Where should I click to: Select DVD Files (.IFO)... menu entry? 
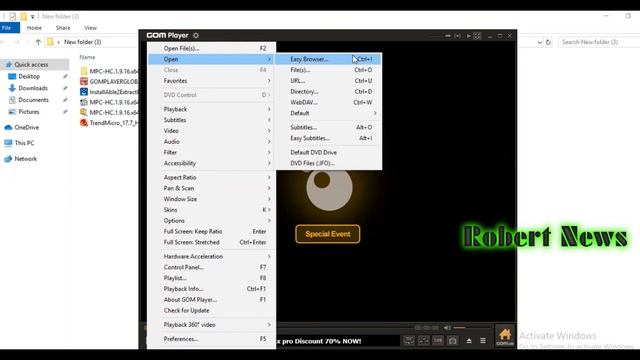(x=329, y=163)
